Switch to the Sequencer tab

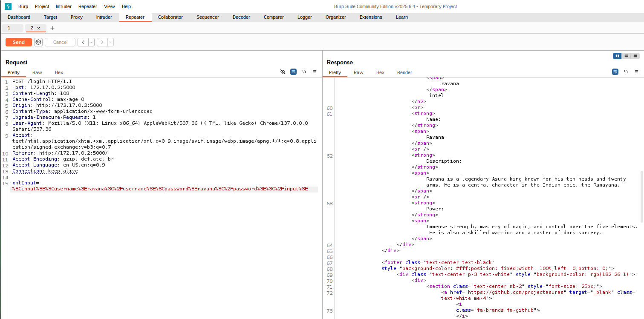coord(208,17)
